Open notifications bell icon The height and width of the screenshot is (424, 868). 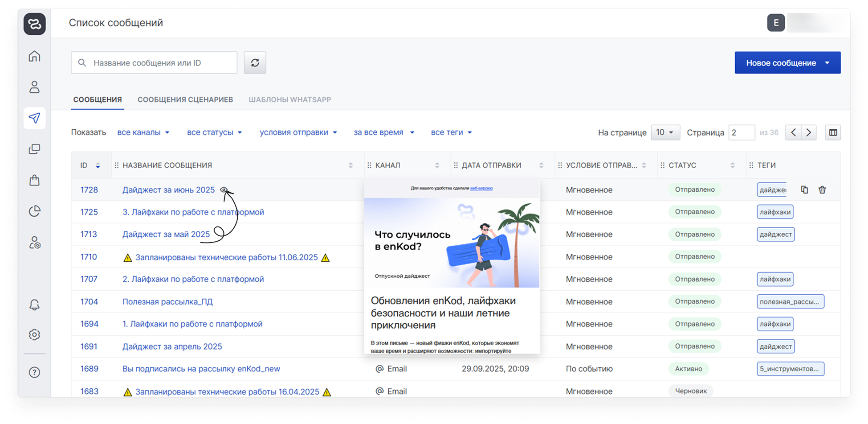coord(34,305)
